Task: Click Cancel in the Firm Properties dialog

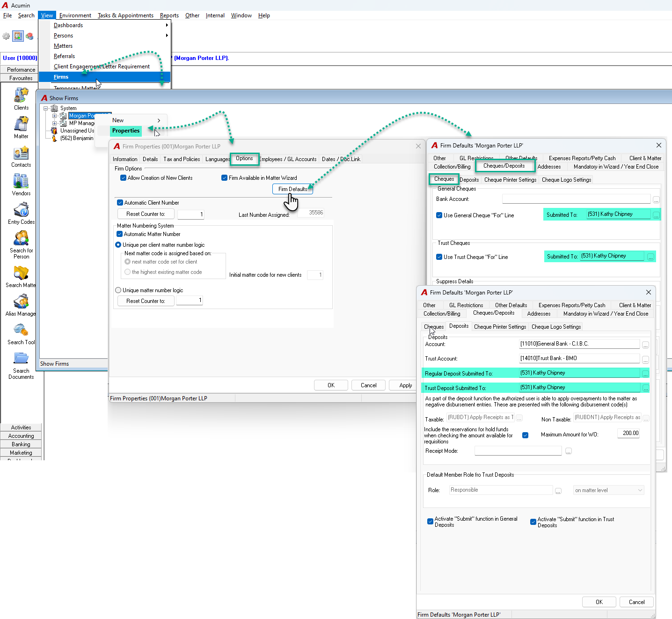Action: click(x=369, y=385)
